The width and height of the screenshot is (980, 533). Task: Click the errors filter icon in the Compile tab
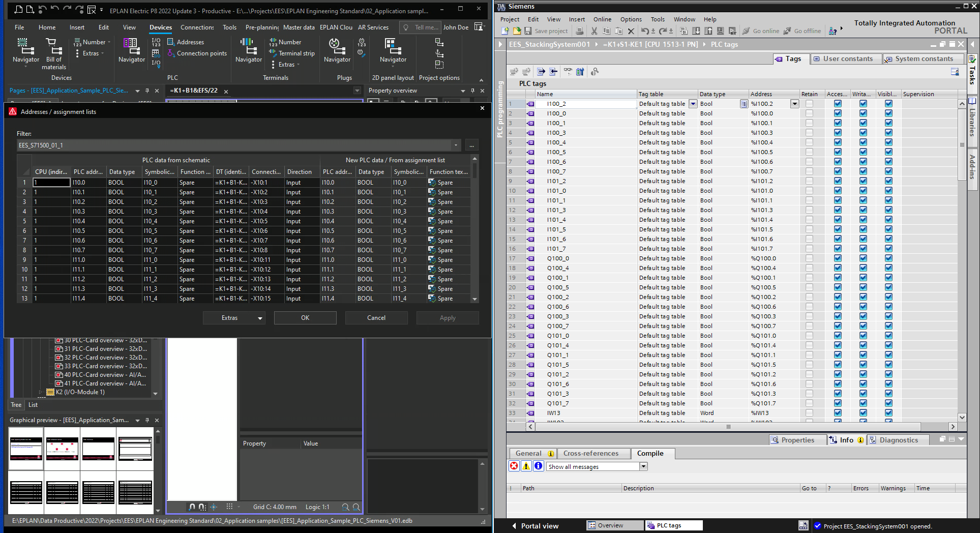(x=514, y=466)
